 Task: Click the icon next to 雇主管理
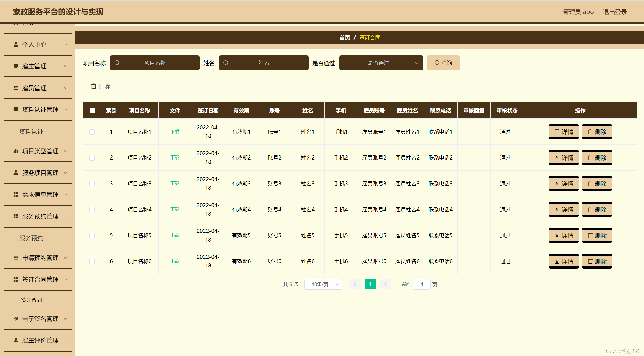(x=16, y=66)
